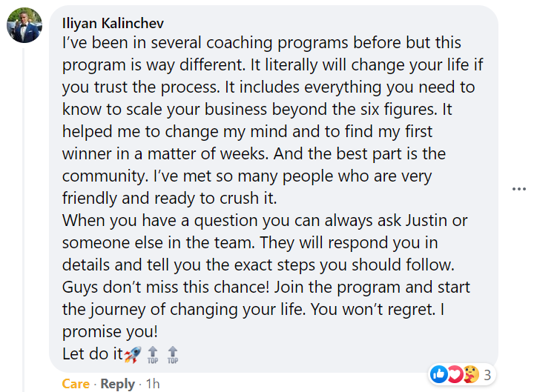Screen dimensions: 537x392
Task: Open the 1h timestamp link
Action: (x=153, y=383)
